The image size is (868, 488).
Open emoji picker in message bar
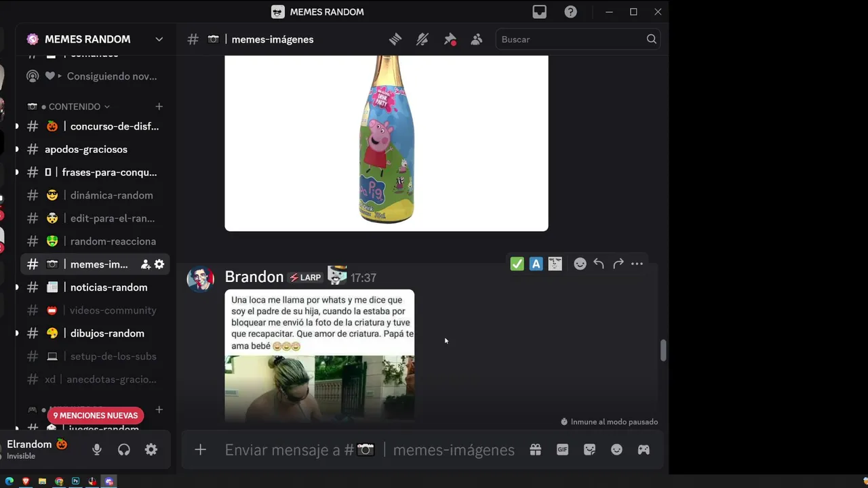click(616, 449)
